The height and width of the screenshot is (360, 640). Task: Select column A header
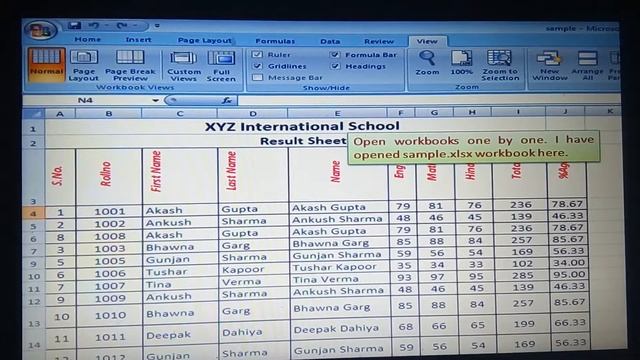60,114
